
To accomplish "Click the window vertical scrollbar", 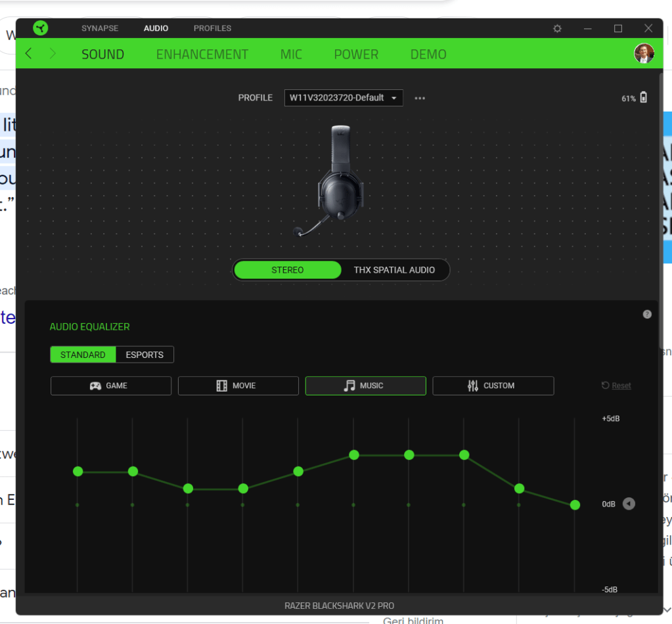I will [x=660, y=210].
